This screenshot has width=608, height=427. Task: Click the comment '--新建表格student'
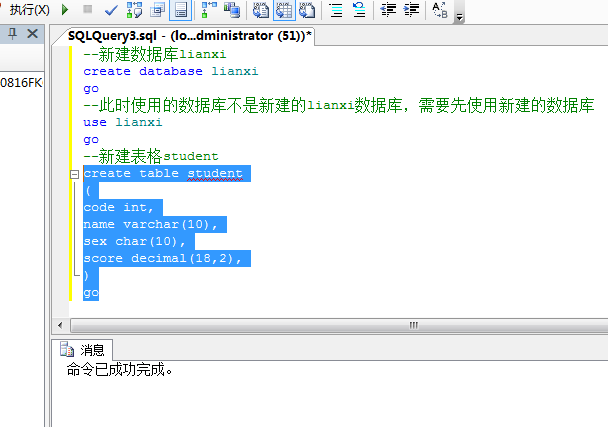151,156
